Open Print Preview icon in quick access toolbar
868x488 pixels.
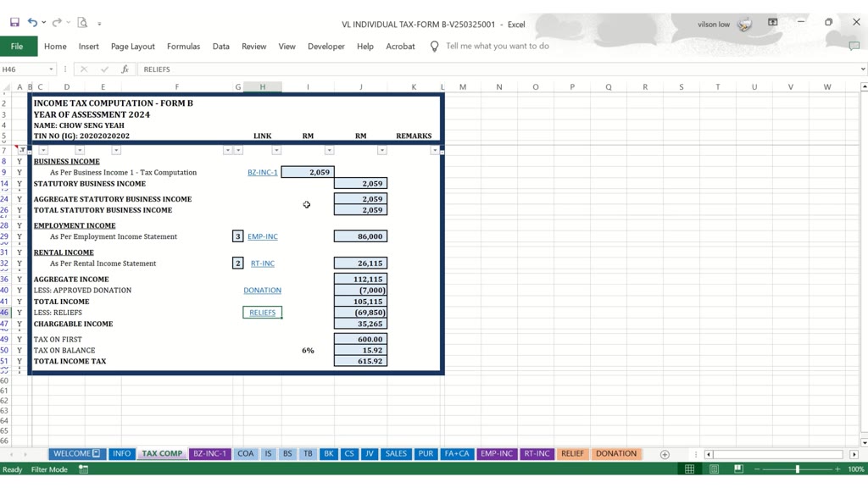click(82, 23)
